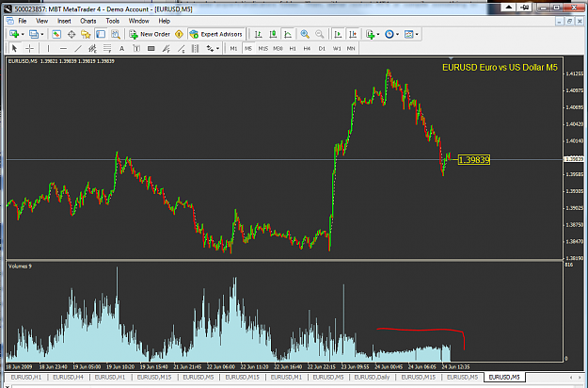
Task: Open the Navigator star-folder icon
Action: click(x=86, y=34)
